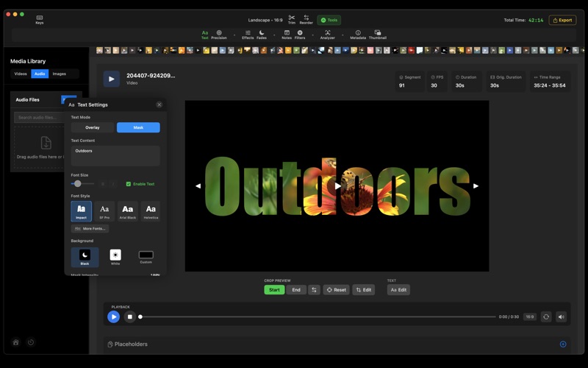
Task: Export the project
Action: 562,20
